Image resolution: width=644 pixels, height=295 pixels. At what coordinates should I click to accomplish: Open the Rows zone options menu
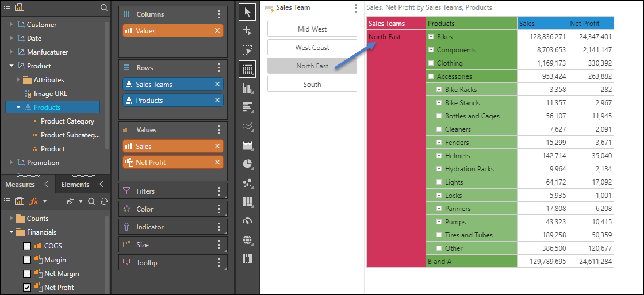[219, 68]
